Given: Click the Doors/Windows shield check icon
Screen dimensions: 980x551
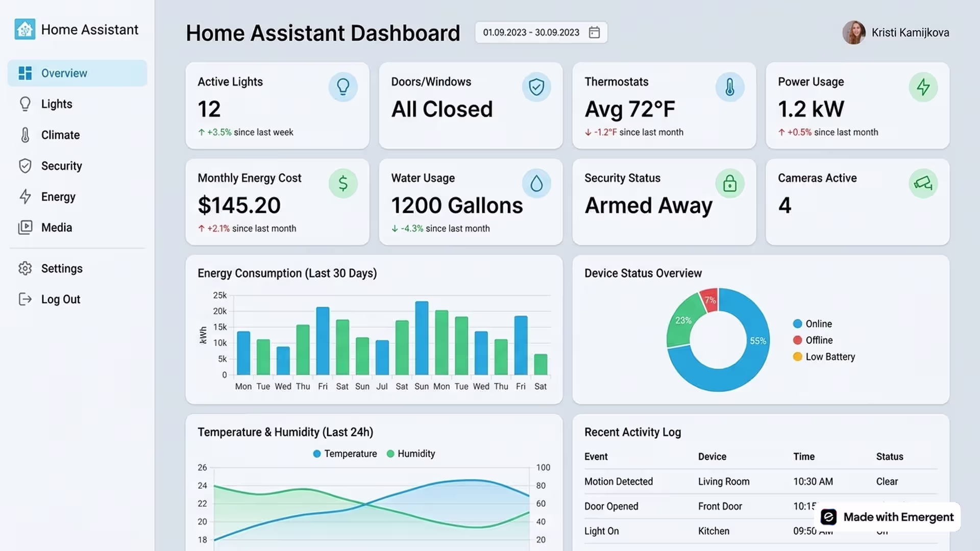Looking at the screenshot, I should pyautogui.click(x=536, y=87).
